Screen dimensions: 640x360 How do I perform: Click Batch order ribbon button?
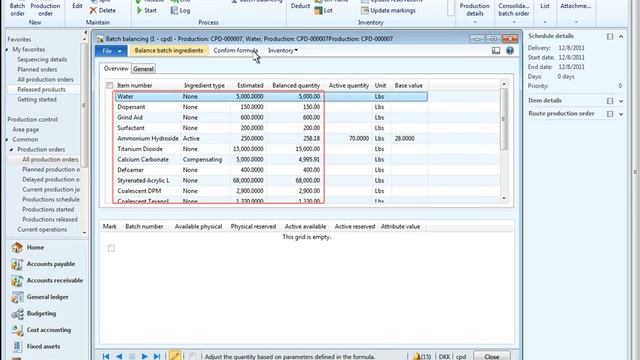click(17, 10)
